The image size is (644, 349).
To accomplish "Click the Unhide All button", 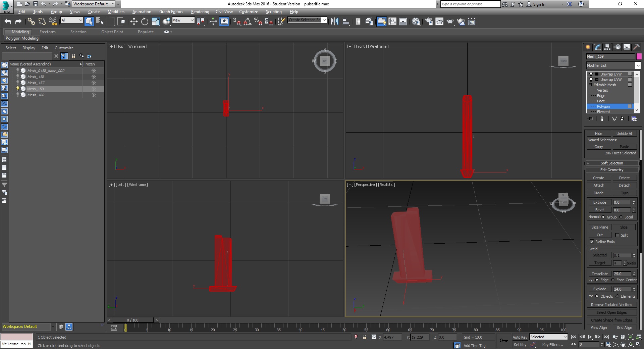I will (x=624, y=133).
